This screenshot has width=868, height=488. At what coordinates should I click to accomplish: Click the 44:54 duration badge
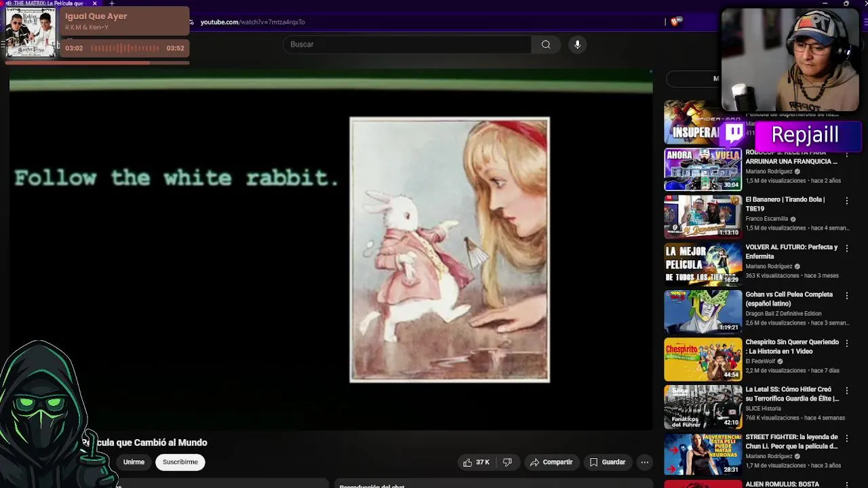point(731,375)
